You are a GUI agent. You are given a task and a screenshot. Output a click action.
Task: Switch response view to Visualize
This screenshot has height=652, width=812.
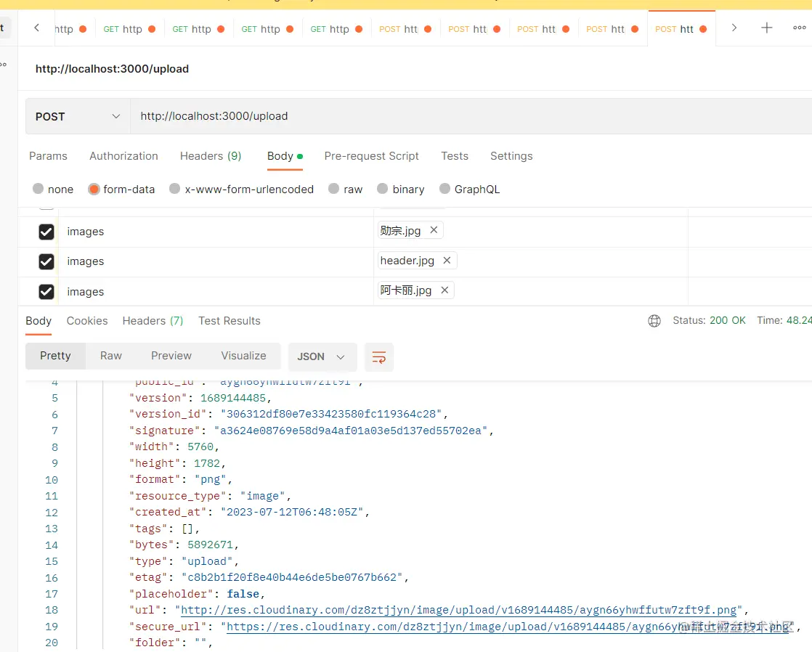click(x=243, y=356)
